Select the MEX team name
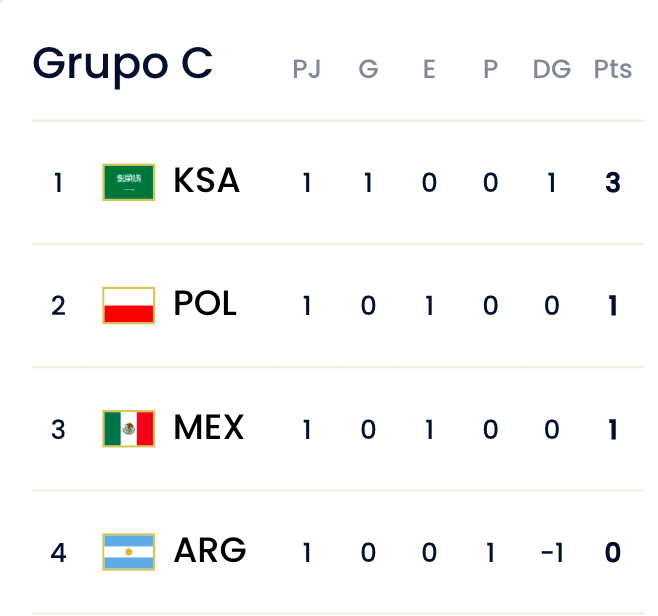658x616 pixels. pos(208,428)
